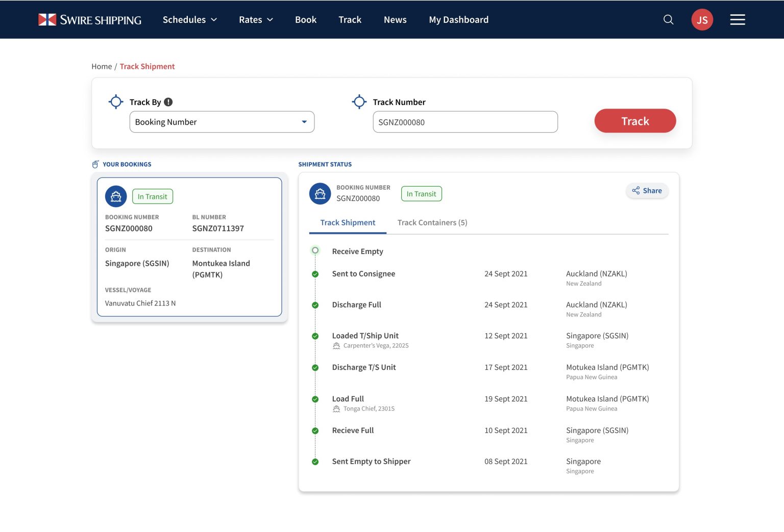Click the Shipment Status heading
This screenshot has height=532, width=784.
[x=325, y=164]
